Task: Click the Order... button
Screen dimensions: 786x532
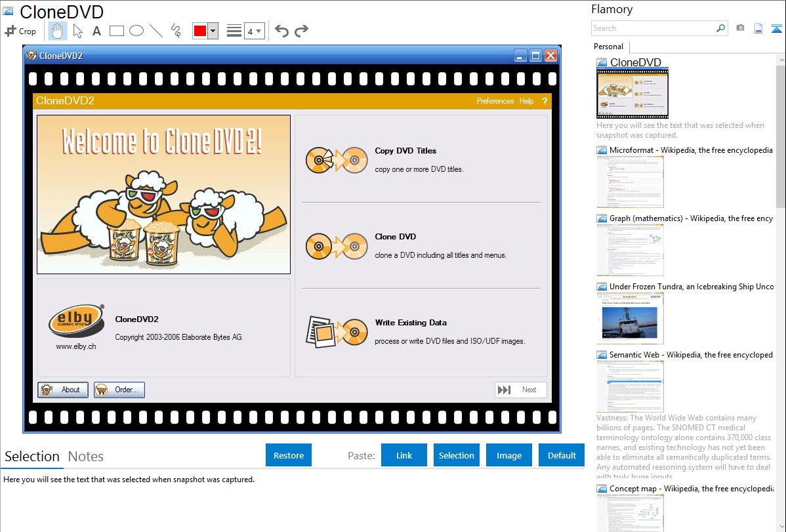Action: [119, 390]
